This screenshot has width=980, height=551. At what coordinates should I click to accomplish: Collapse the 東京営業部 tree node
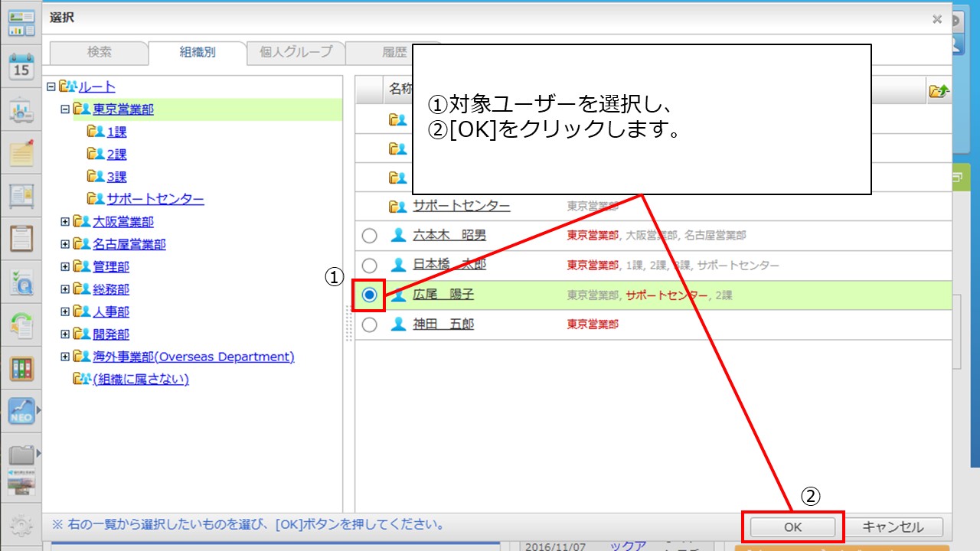[65, 109]
